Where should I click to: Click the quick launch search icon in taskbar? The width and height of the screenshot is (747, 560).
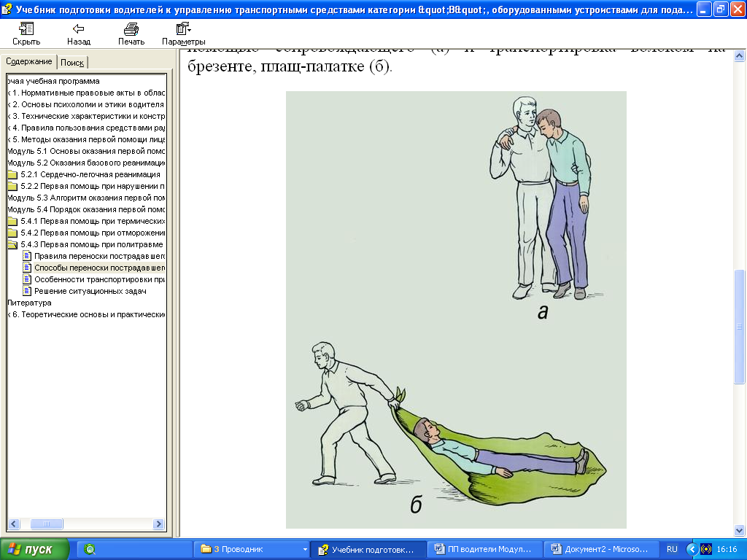[89, 550]
